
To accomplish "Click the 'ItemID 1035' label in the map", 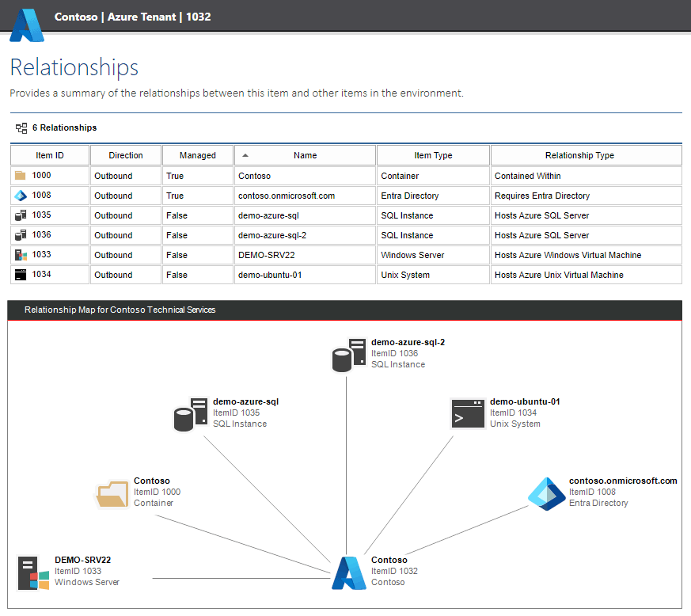I will pyautogui.click(x=236, y=413).
